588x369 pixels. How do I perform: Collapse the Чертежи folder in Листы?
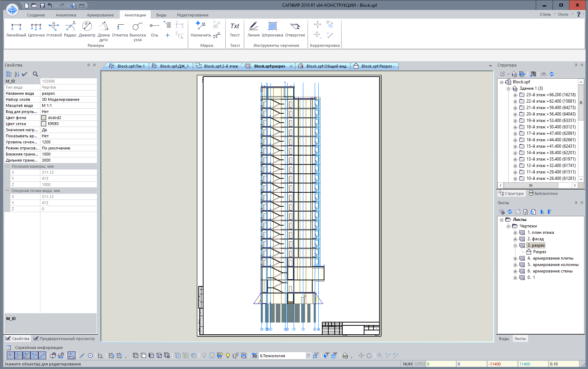(508, 226)
